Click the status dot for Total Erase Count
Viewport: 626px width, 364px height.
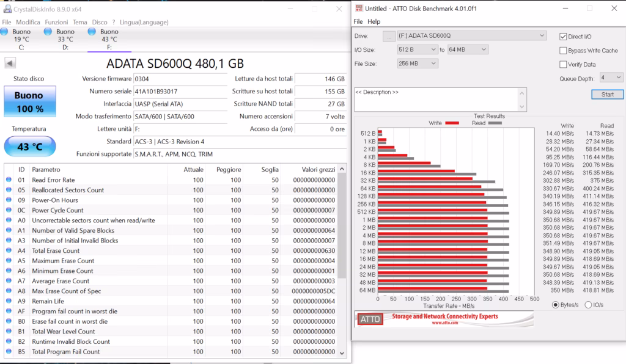click(9, 250)
